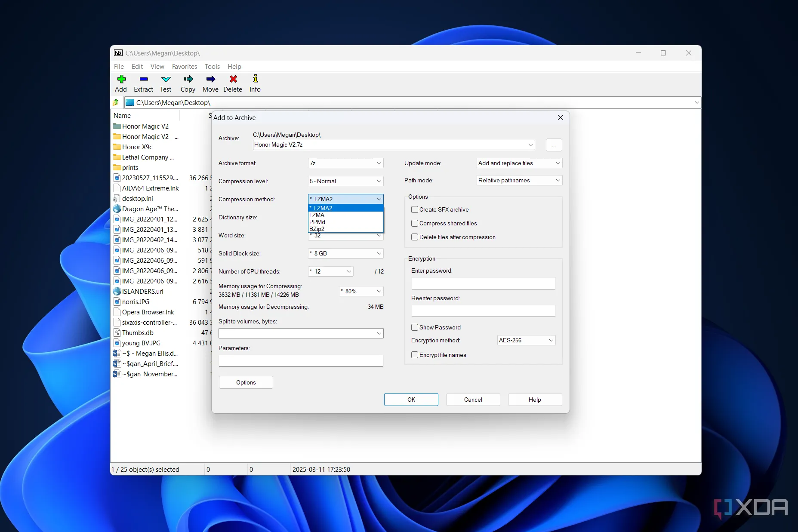
Task: Close the Add to Archive dialog
Action: coord(560,117)
